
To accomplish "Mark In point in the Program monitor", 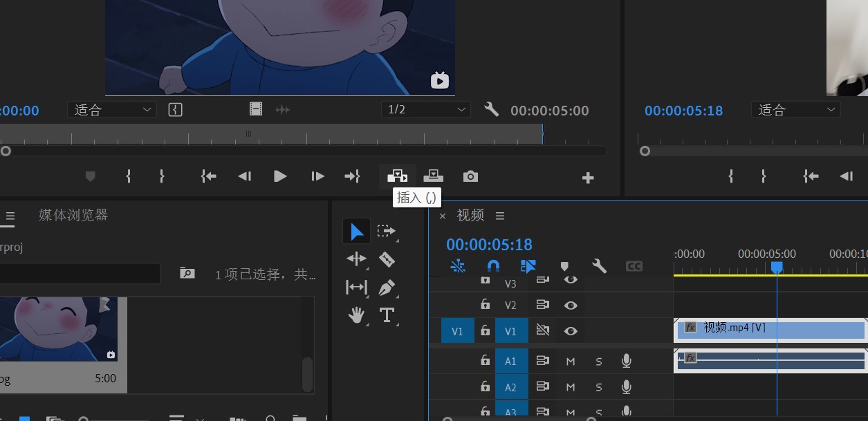I will (x=730, y=176).
